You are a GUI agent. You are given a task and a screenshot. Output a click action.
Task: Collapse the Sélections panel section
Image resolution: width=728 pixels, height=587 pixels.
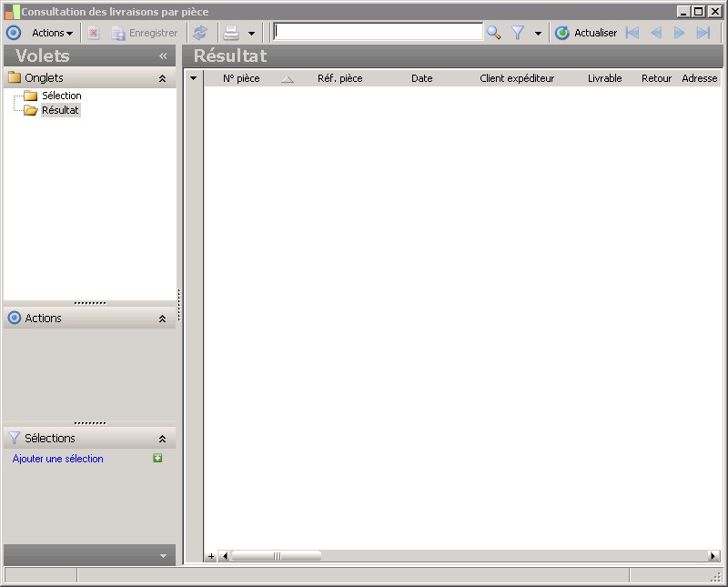pyautogui.click(x=163, y=439)
